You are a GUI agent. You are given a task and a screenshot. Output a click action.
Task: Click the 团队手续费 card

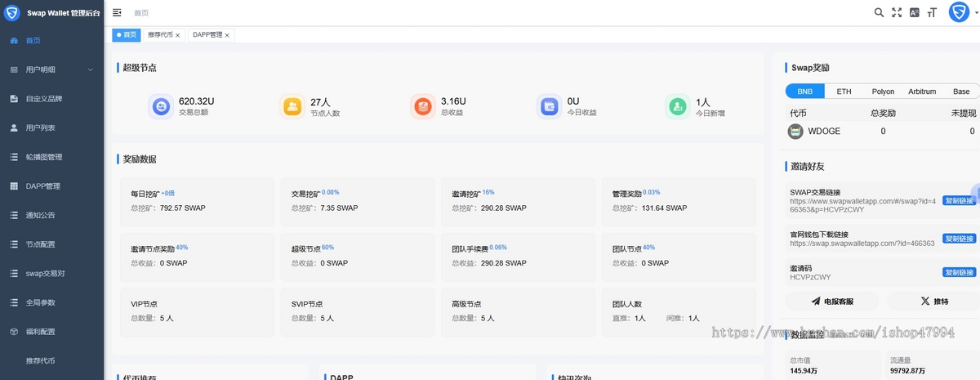[518, 256]
